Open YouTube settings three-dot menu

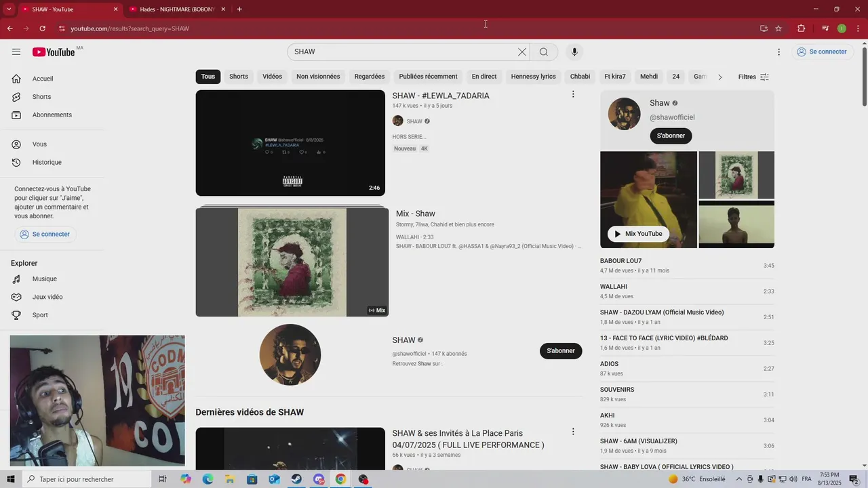778,52
